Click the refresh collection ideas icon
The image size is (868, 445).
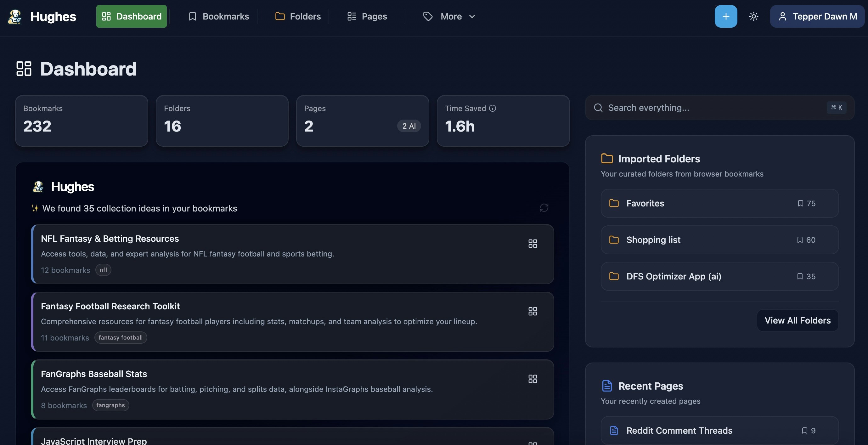(x=544, y=207)
